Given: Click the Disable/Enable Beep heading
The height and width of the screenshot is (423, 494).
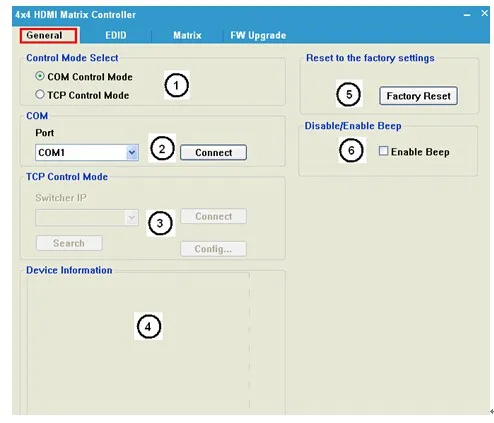Looking at the screenshot, I should pyautogui.click(x=353, y=126).
